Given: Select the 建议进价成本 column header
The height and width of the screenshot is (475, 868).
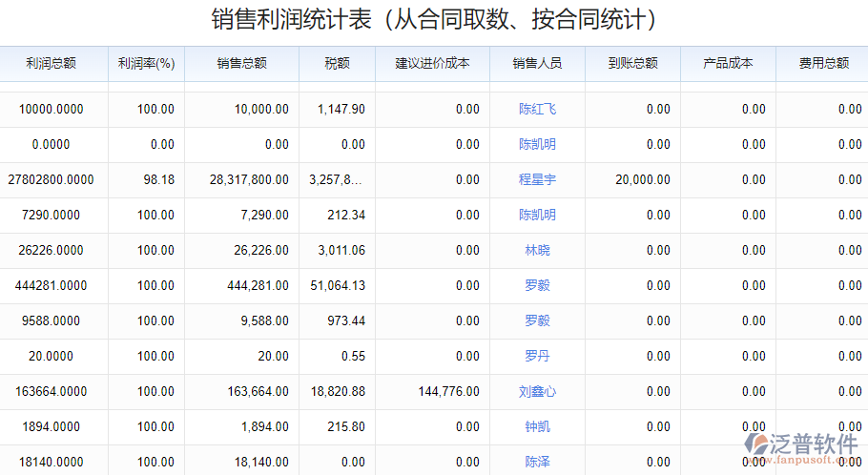Looking at the screenshot, I should [432, 64].
